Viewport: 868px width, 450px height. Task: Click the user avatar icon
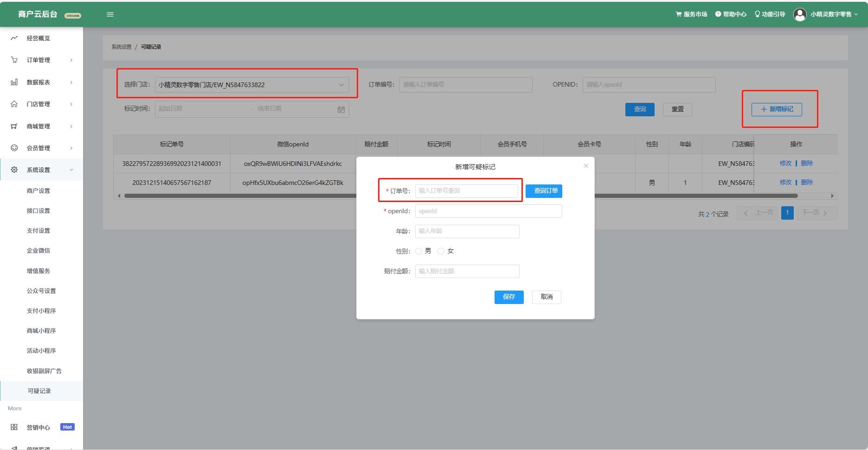click(800, 14)
